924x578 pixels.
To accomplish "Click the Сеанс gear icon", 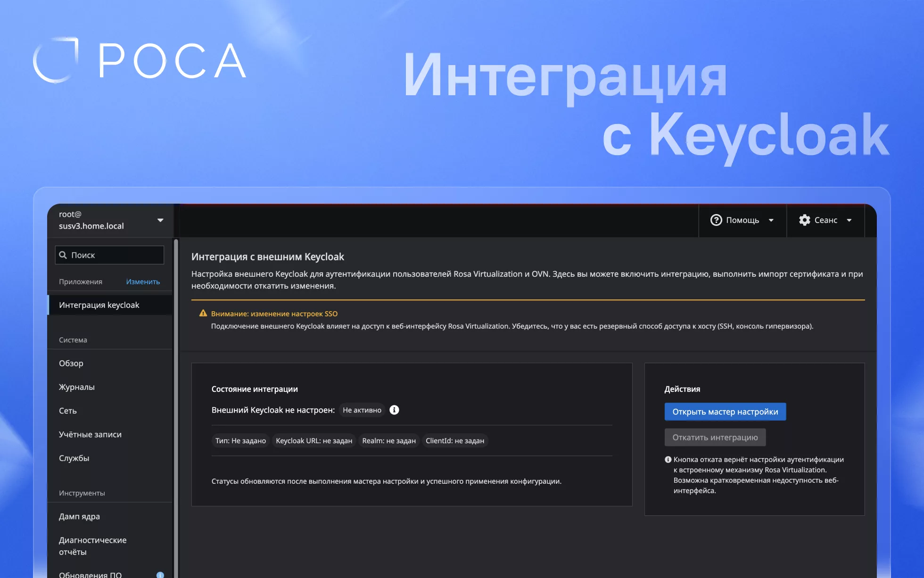I will (x=804, y=220).
